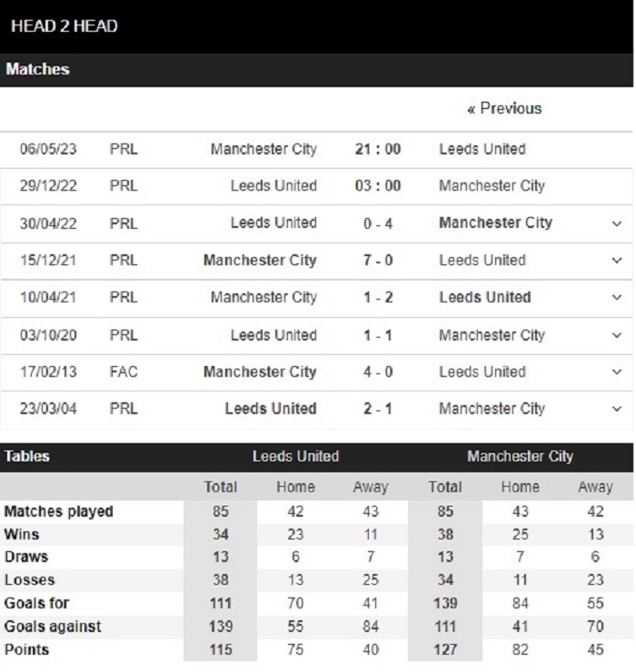Click the FAC competition label
Image resolution: width=636 pixels, height=672 pixels.
pyautogui.click(x=124, y=372)
